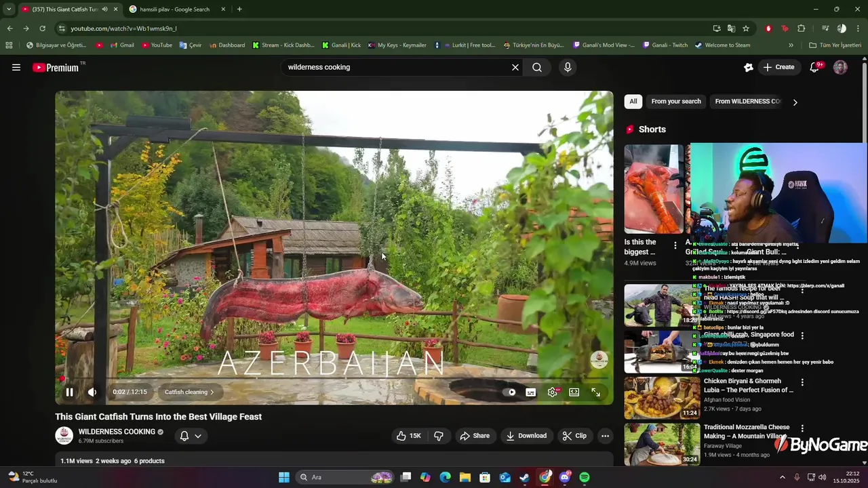
Task: Dislike the video with thumbs down
Action: coord(439,436)
